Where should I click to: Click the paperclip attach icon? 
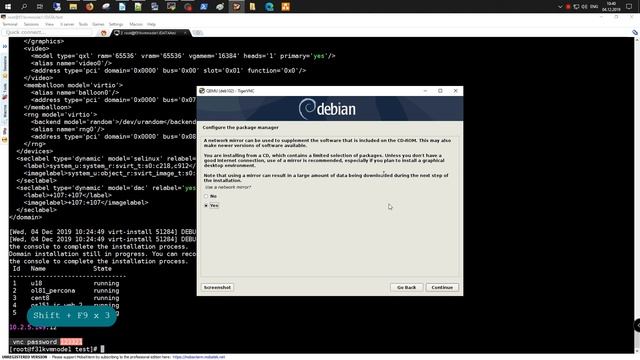pos(635,32)
